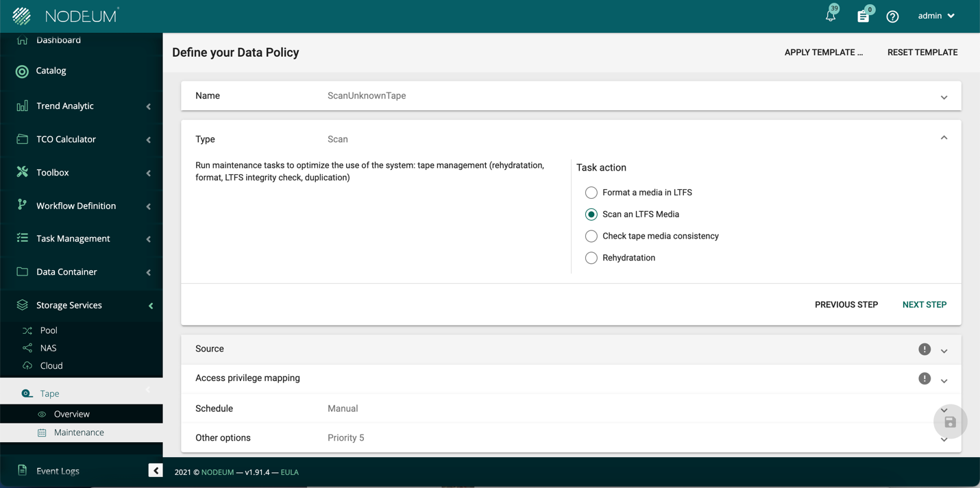Viewport: 980px width, 488px height.
Task: Open Catalog in the sidebar
Action: (51, 71)
